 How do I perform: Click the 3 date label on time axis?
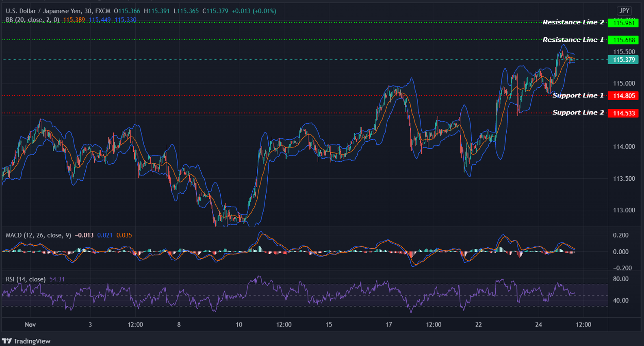click(90, 324)
